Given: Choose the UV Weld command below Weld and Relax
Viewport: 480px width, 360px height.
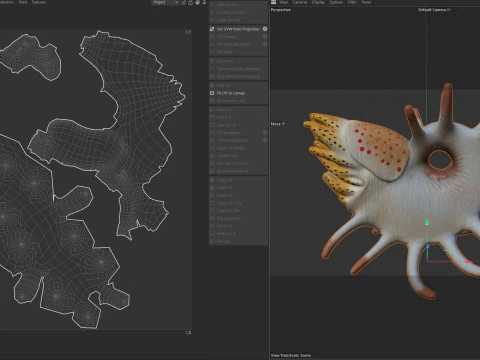Looking at the screenshot, I should pos(225,52).
